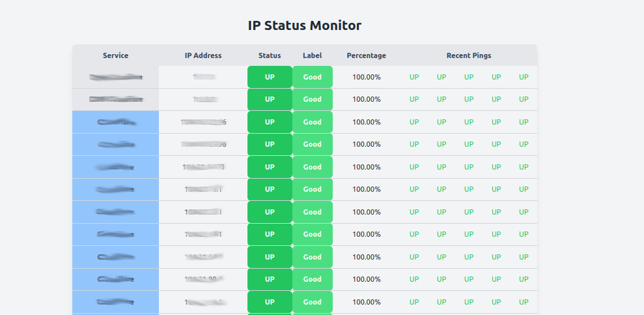Screen dimensions: 644x315
Task: Click the IP Status Monitor page title
Action: [x=304, y=25]
